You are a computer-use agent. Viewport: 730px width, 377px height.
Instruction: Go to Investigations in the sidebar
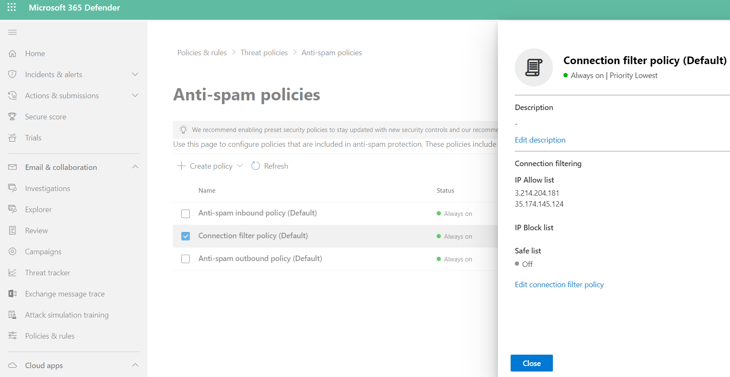[47, 188]
